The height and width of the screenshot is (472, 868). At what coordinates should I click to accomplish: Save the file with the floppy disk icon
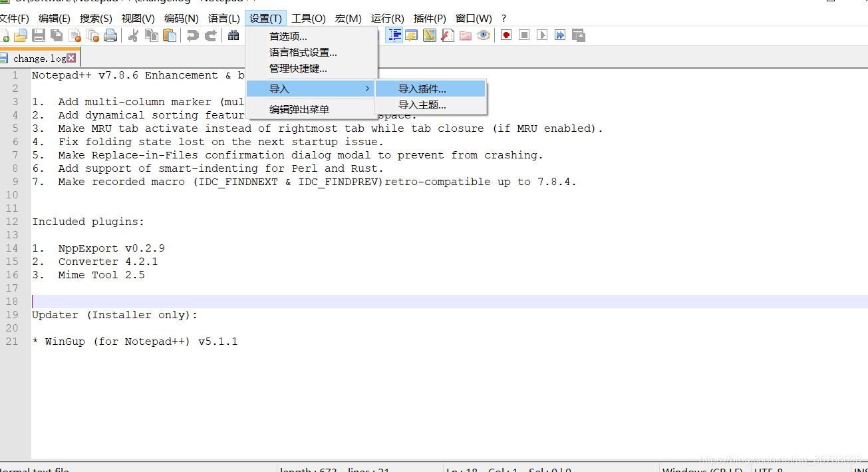pyautogui.click(x=39, y=35)
